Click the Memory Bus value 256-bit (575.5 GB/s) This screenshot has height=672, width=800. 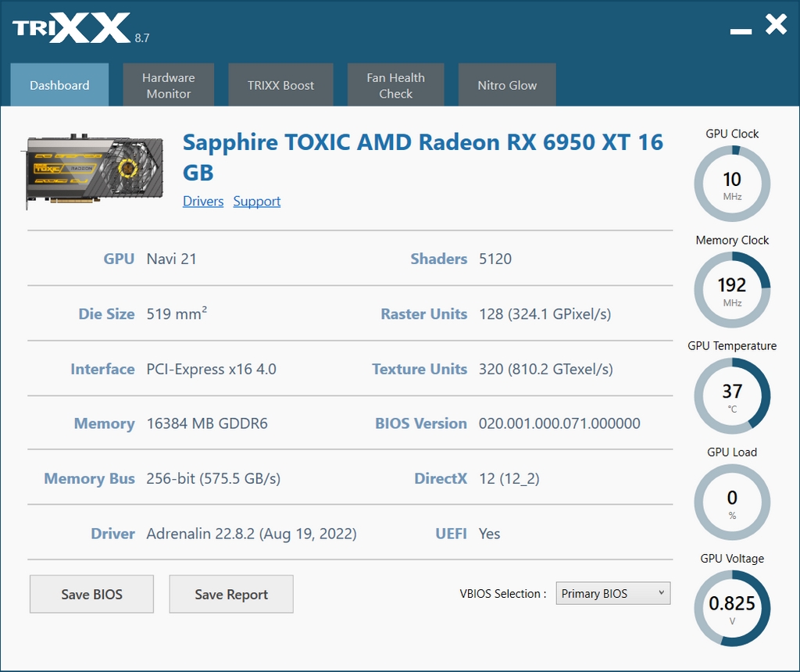click(213, 479)
